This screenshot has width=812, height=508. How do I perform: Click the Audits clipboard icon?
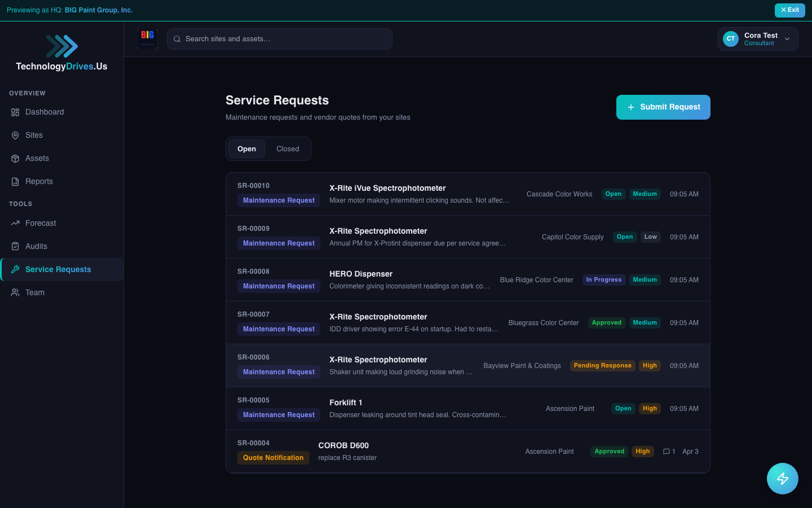pos(15,247)
